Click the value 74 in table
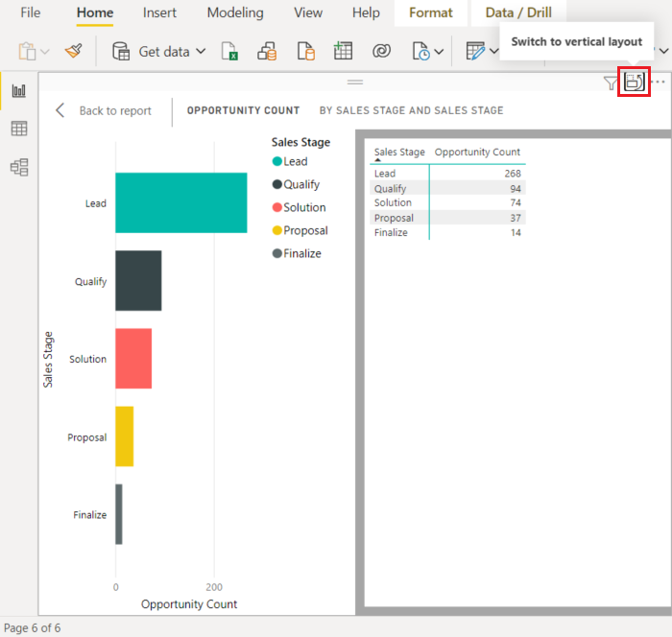672x637 pixels. [516, 202]
